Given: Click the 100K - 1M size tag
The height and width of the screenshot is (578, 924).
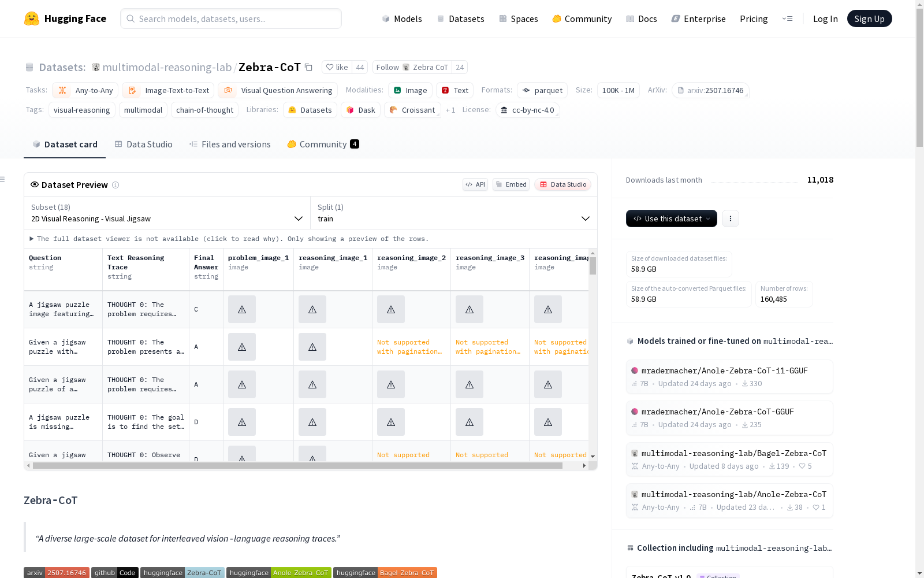Looking at the screenshot, I should coord(619,90).
